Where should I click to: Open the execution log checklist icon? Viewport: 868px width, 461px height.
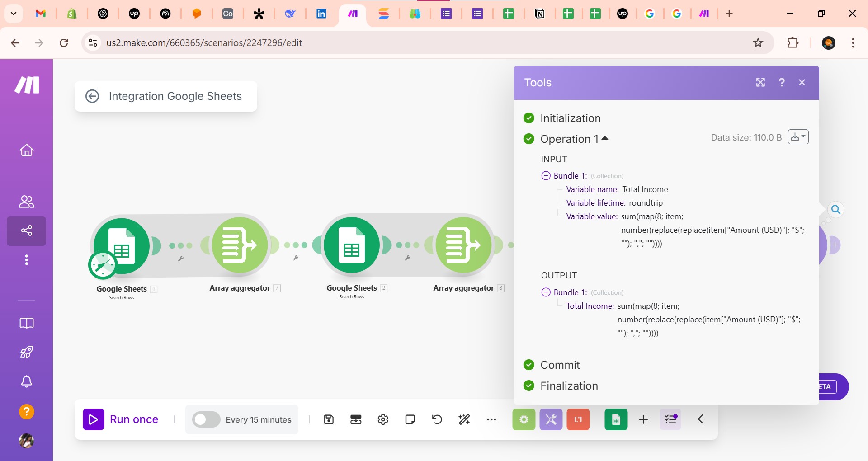tap(670, 419)
